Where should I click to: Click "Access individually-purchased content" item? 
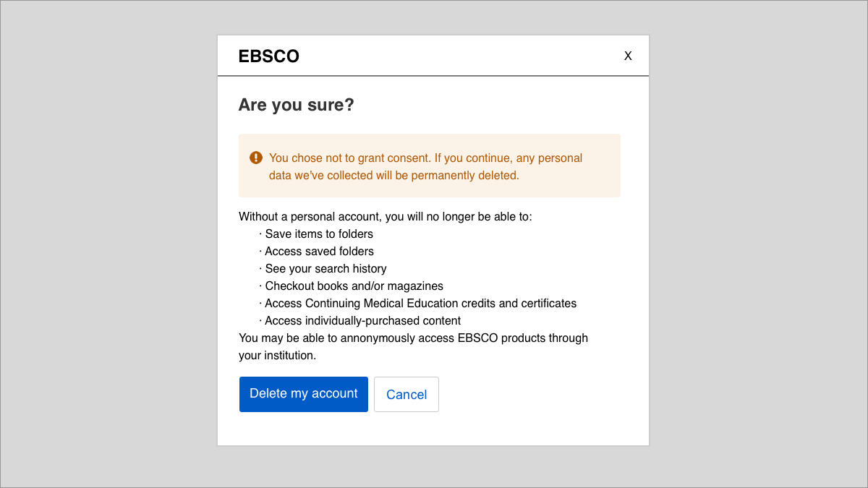[x=359, y=320]
